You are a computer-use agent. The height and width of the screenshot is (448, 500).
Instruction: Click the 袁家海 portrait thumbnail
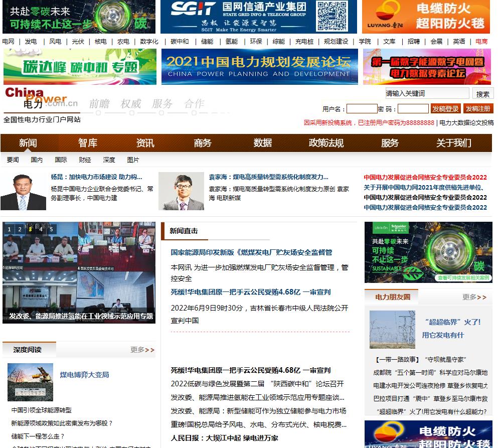[x=181, y=191]
